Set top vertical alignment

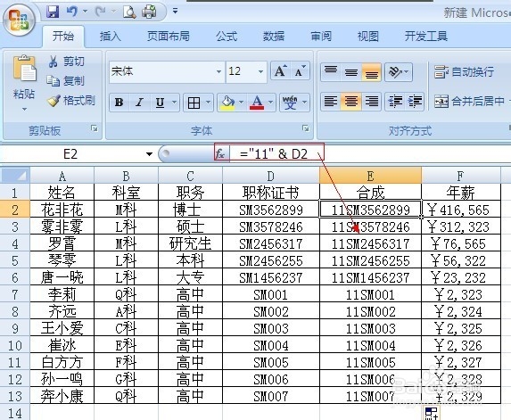tap(331, 71)
